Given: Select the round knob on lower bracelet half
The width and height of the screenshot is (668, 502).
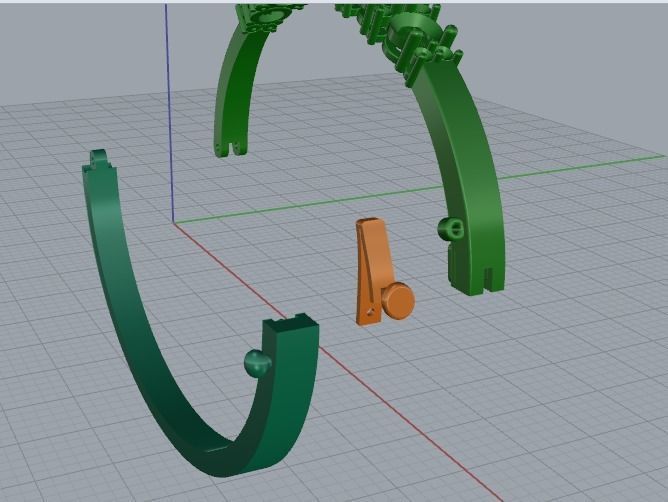Looking at the screenshot, I should pos(257,363).
